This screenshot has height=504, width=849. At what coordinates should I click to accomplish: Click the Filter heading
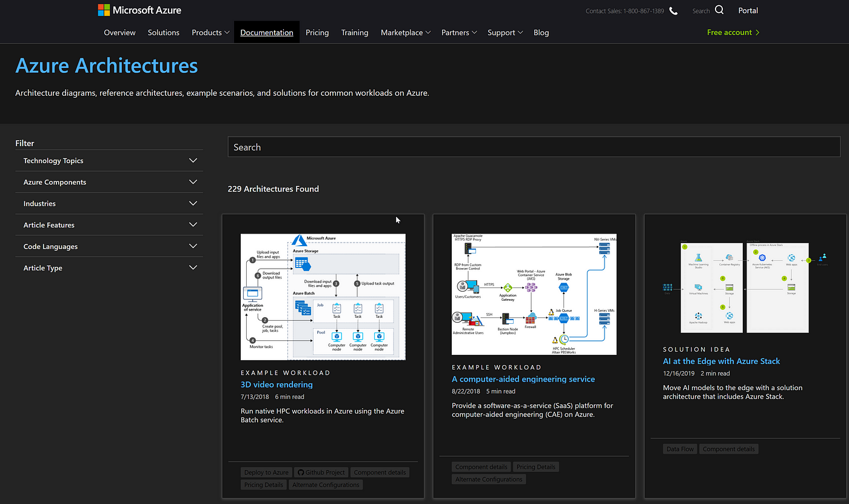tap(25, 143)
